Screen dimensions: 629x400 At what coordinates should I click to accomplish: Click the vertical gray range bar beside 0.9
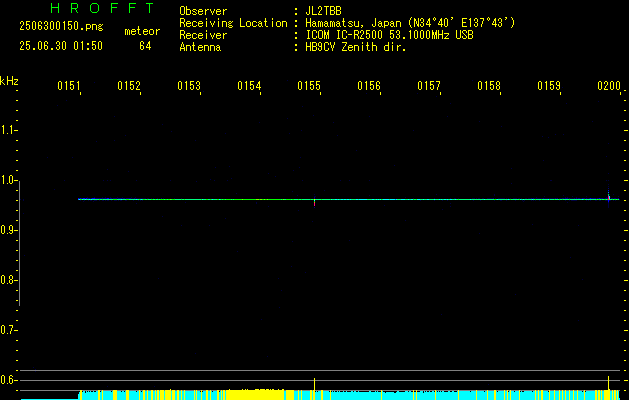click(x=19, y=243)
